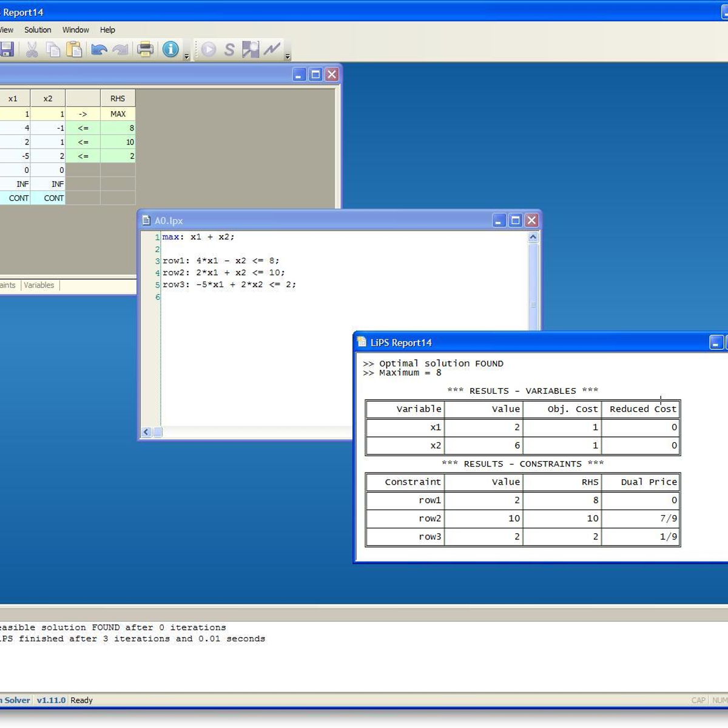
Task: Redo the last undone change
Action: pos(120,50)
